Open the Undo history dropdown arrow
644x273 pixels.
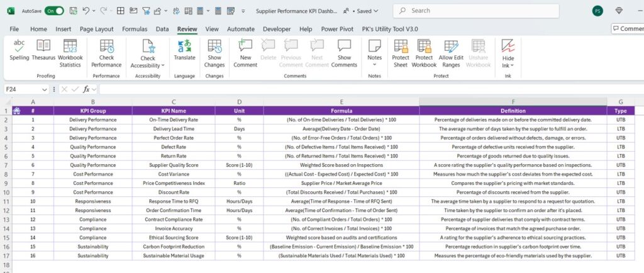click(94, 11)
